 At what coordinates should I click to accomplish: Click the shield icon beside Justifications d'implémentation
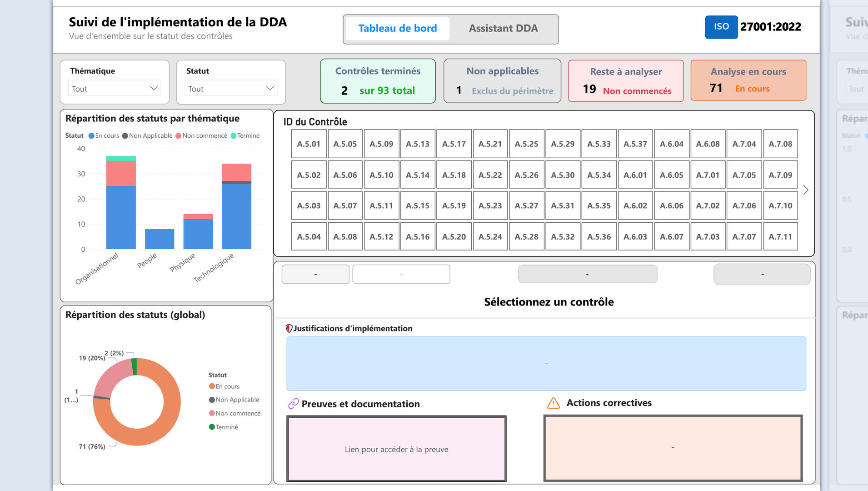coord(289,328)
